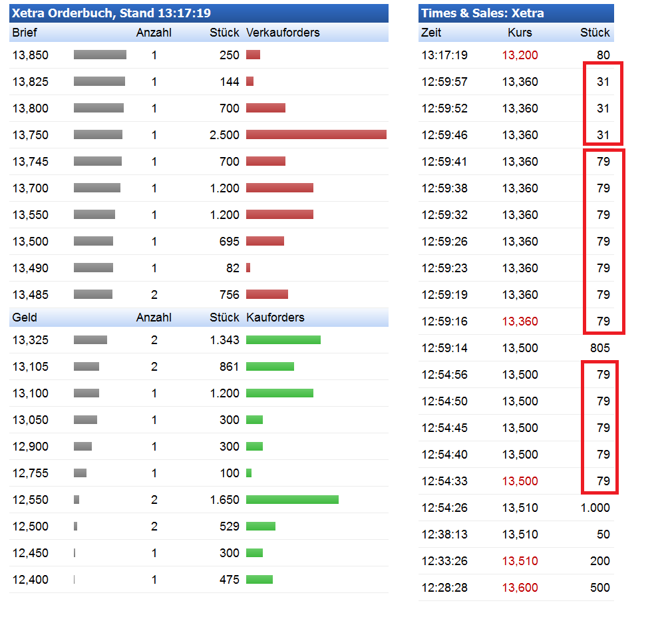
Task: Click the Kauforders column header
Action: click(275, 318)
